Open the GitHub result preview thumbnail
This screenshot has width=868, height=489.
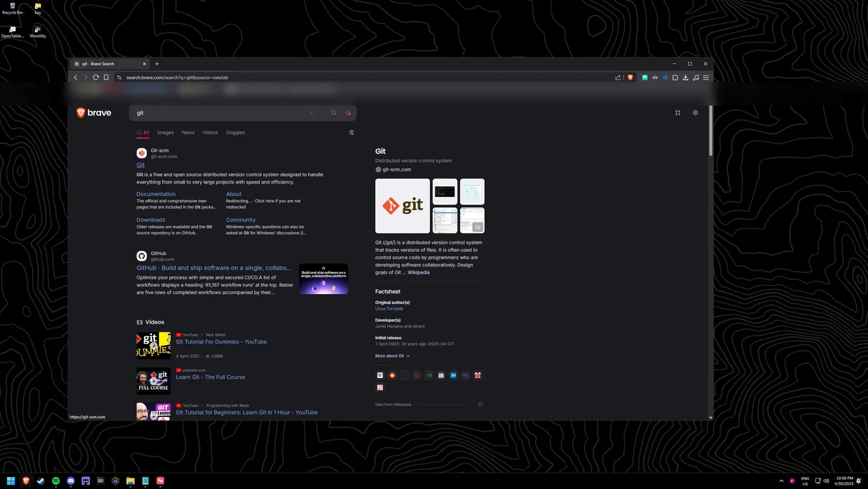[324, 279]
